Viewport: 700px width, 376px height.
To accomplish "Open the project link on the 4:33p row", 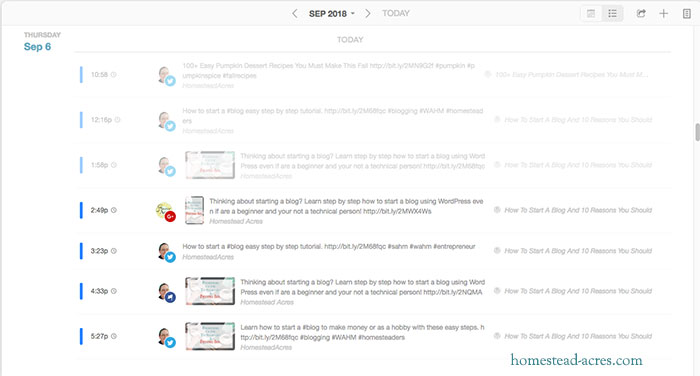I will [578, 291].
